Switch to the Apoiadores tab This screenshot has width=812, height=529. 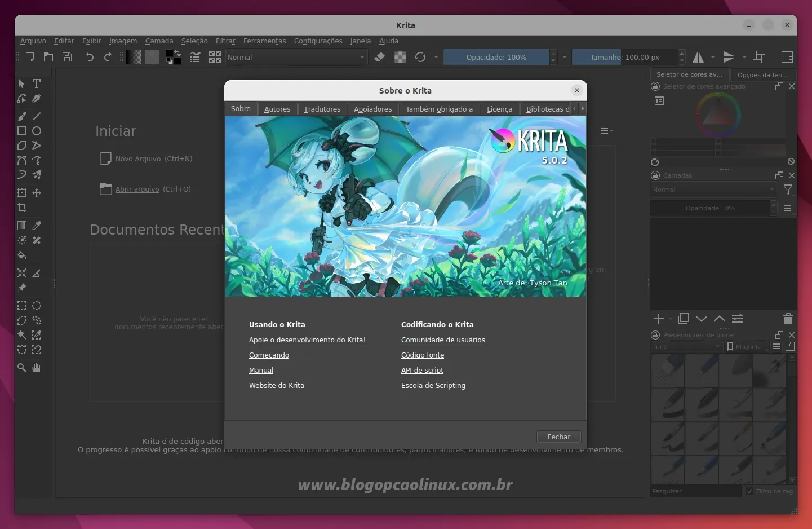[x=373, y=109]
